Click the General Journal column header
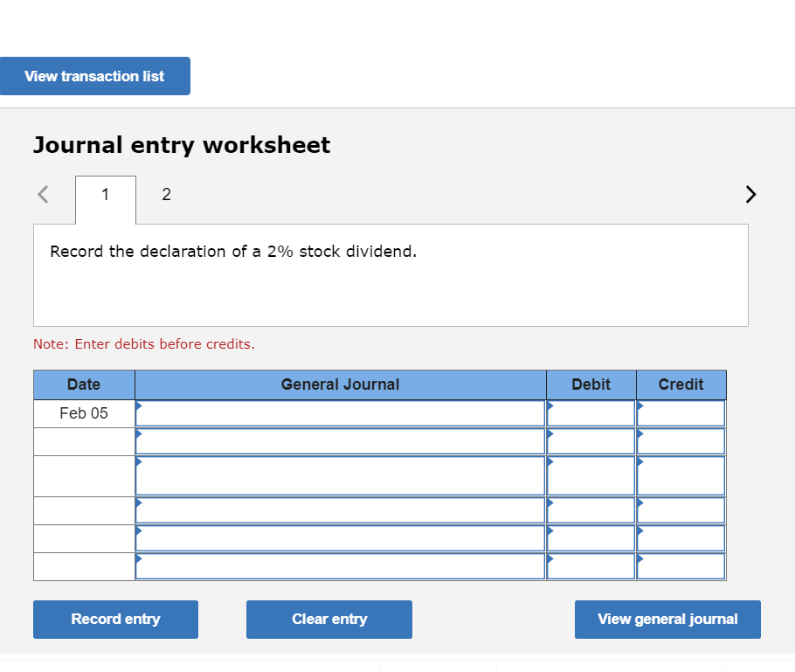The width and height of the screenshot is (795, 672). pos(340,384)
